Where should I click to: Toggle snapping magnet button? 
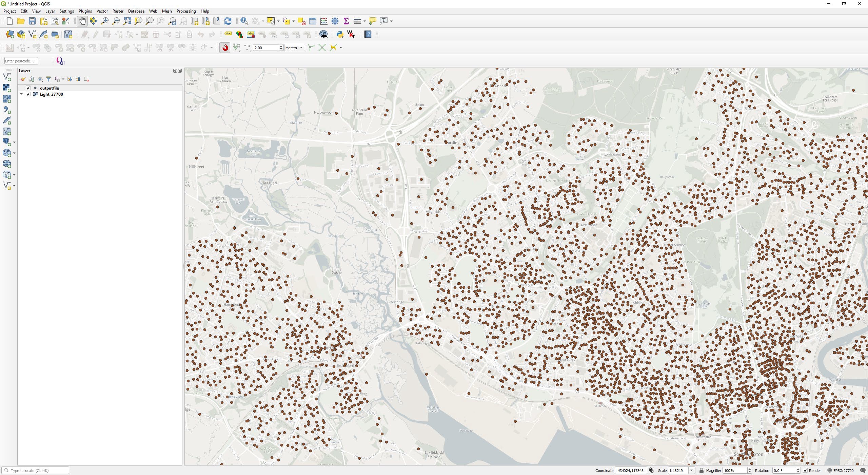225,47
